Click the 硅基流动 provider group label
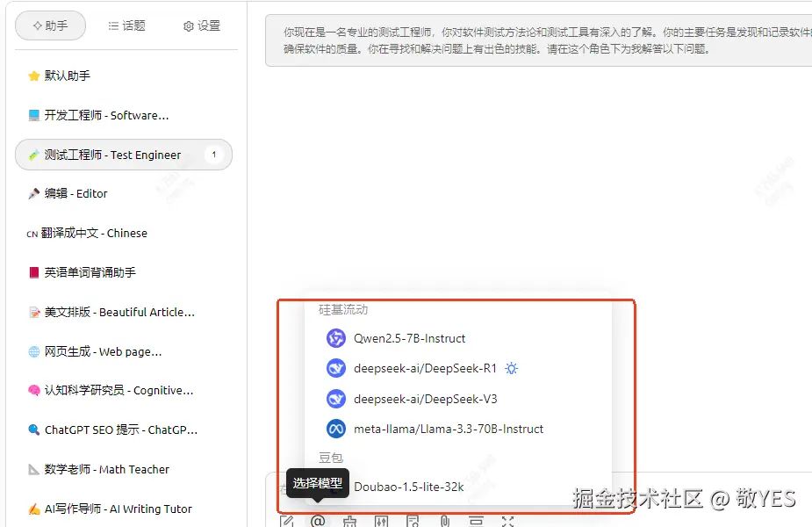812x527 pixels. pos(343,310)
